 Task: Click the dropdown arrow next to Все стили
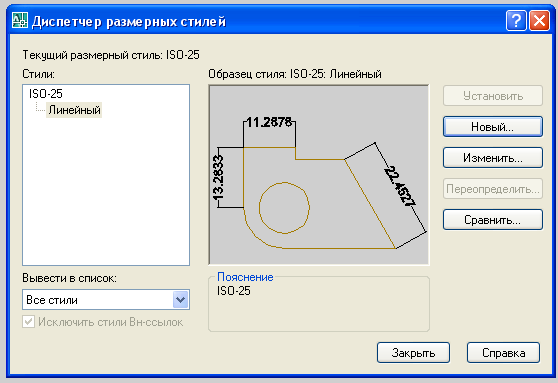coord(180,300)
